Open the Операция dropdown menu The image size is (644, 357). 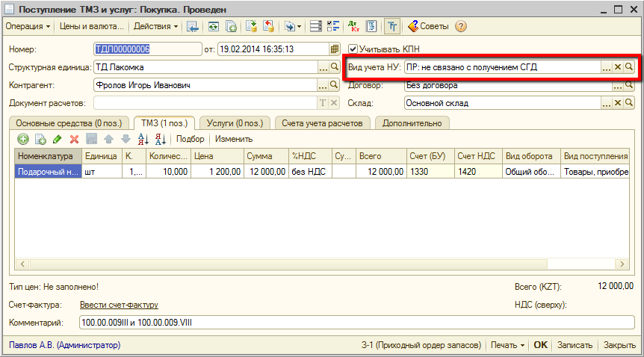click(28, 27)
